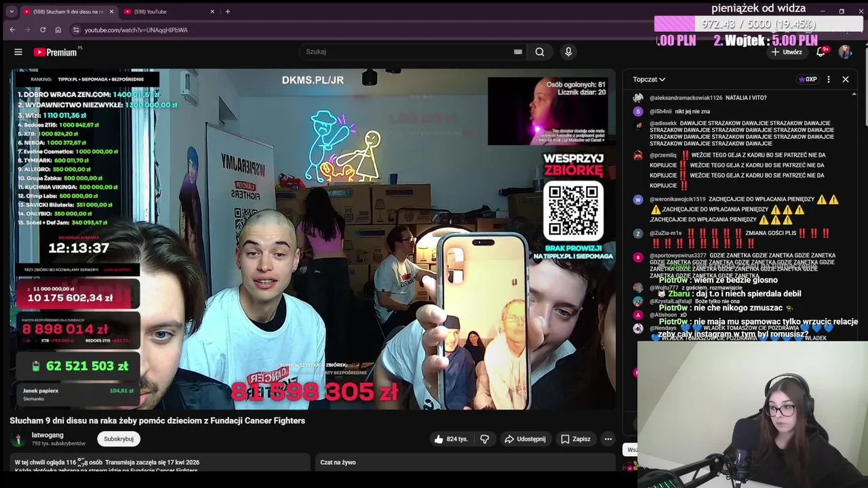Save the video with Zapisz
The image size is (868, 488).
[575, 439]
